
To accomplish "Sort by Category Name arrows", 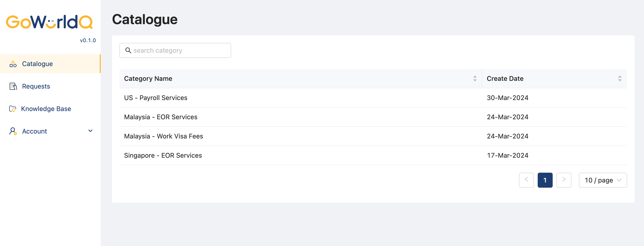I will pos(475,78).
